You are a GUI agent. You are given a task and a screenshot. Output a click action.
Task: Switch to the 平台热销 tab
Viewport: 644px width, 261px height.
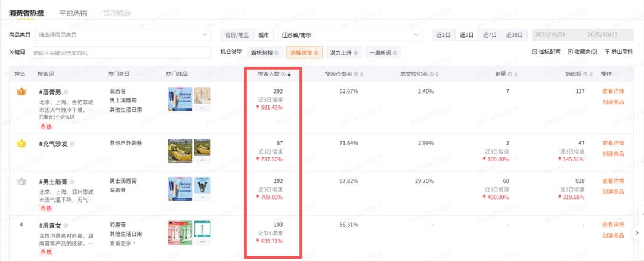75,13
